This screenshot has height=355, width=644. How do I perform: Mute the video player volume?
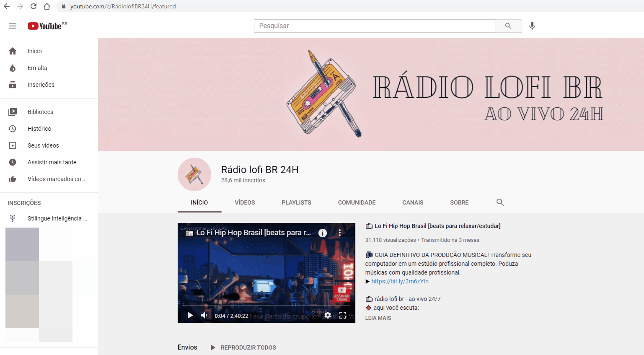pyautogui.click(x=204, y=315)
